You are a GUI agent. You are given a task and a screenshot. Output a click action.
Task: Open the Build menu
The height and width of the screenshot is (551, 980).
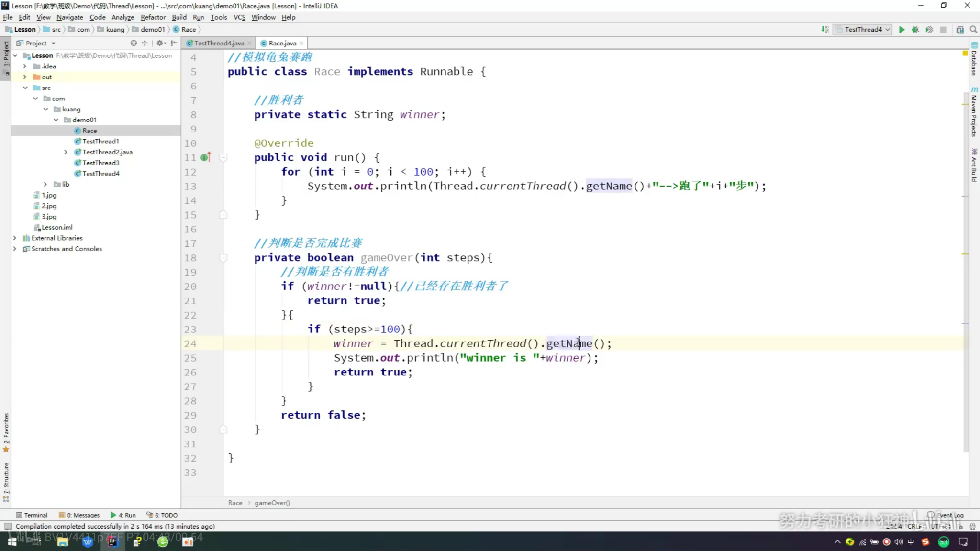tap(179, 17)
